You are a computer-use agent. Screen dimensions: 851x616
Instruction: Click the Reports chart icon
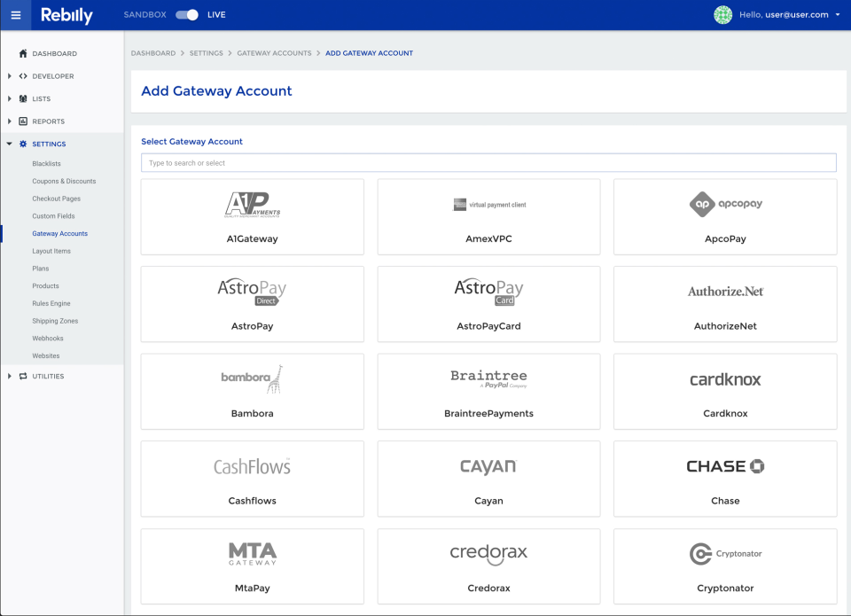click(23, 121)
